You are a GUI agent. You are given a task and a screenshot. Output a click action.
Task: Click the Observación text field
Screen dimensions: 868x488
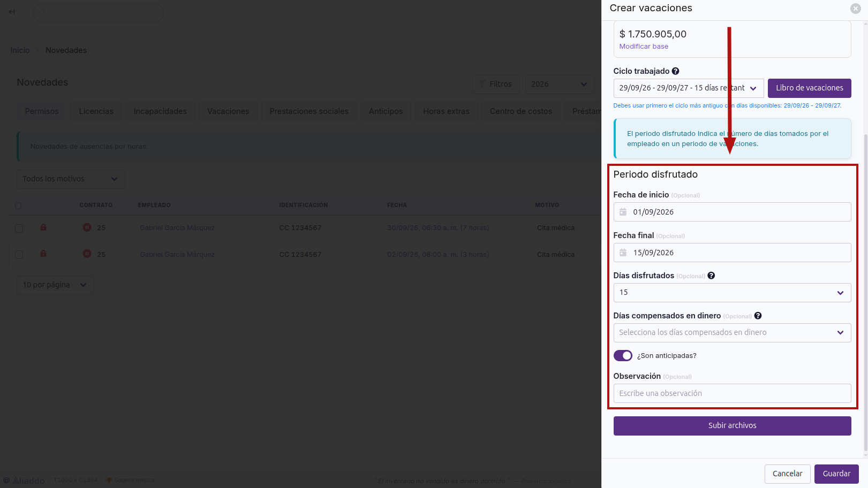(732, 393)
